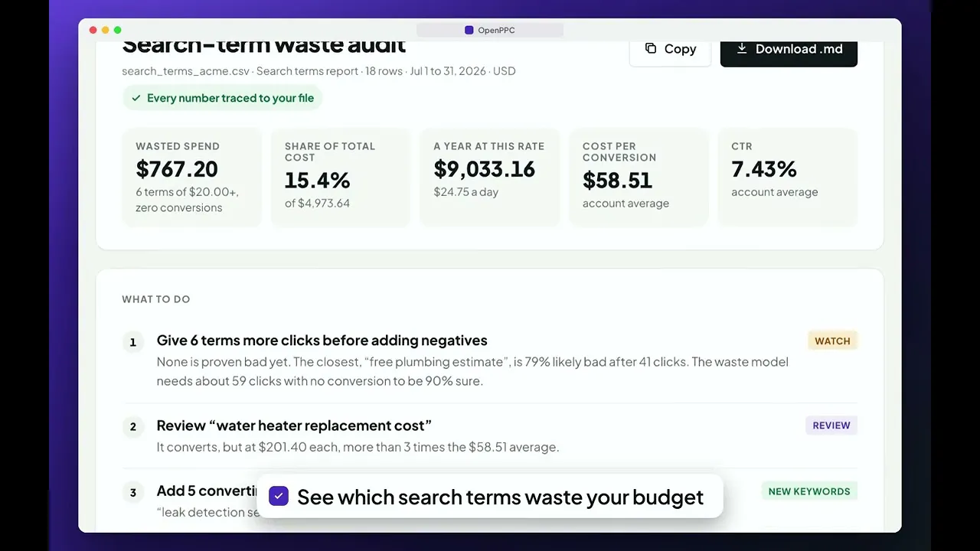Toggle the purple checkbox in caption banner
980x551 pixels.
279,496
